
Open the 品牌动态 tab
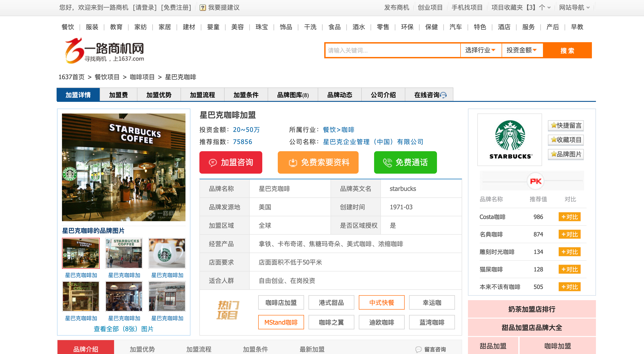point(340,95)
